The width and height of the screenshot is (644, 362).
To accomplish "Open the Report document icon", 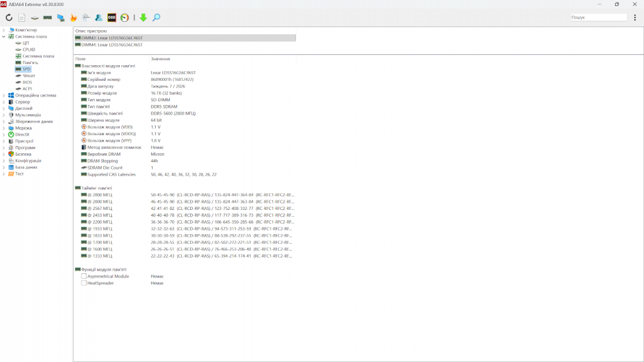I will click(x=22, y=17).
